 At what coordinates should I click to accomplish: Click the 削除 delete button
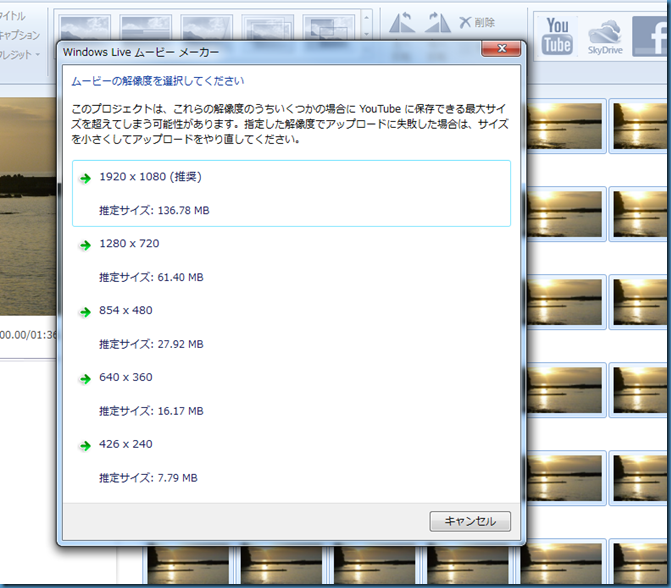pos(477,22)
